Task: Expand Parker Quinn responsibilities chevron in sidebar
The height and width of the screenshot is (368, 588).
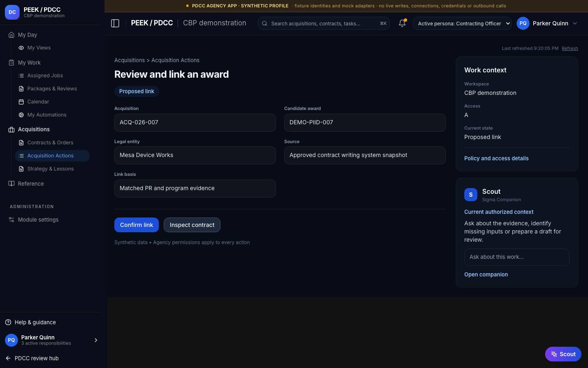Action: click(x=96, y=340)
